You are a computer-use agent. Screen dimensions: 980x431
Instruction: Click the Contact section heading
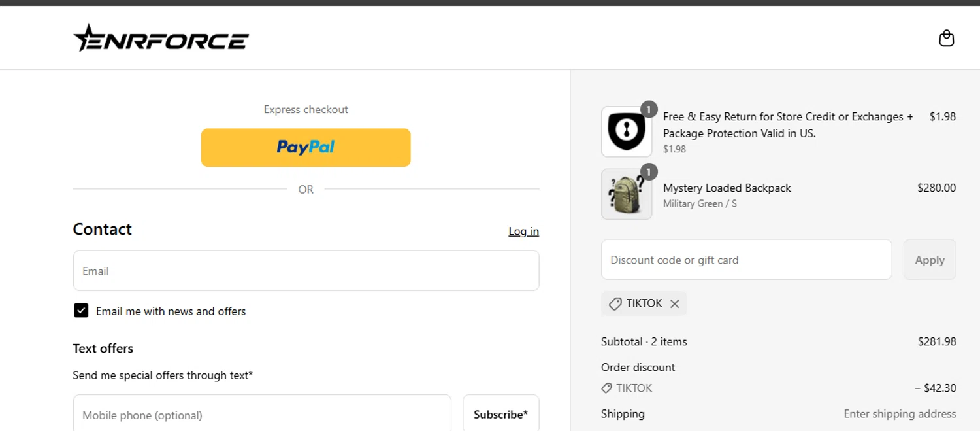pos(103,229)
